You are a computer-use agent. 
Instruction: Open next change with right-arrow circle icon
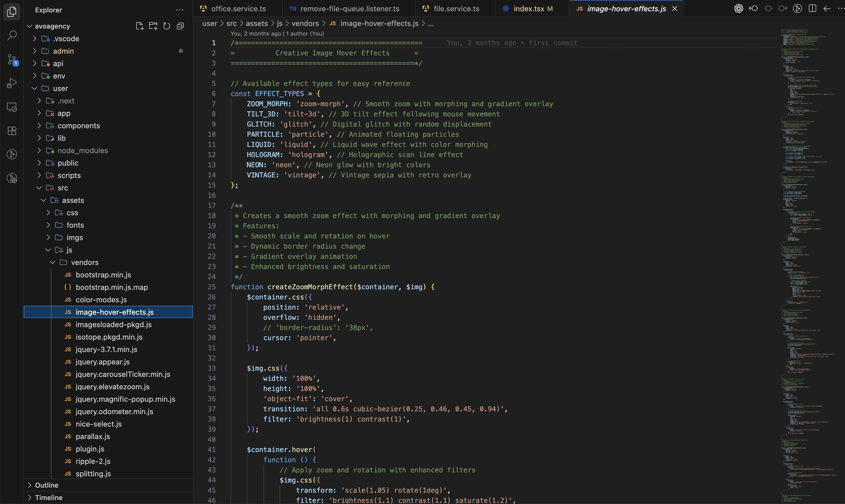(783, 8)
